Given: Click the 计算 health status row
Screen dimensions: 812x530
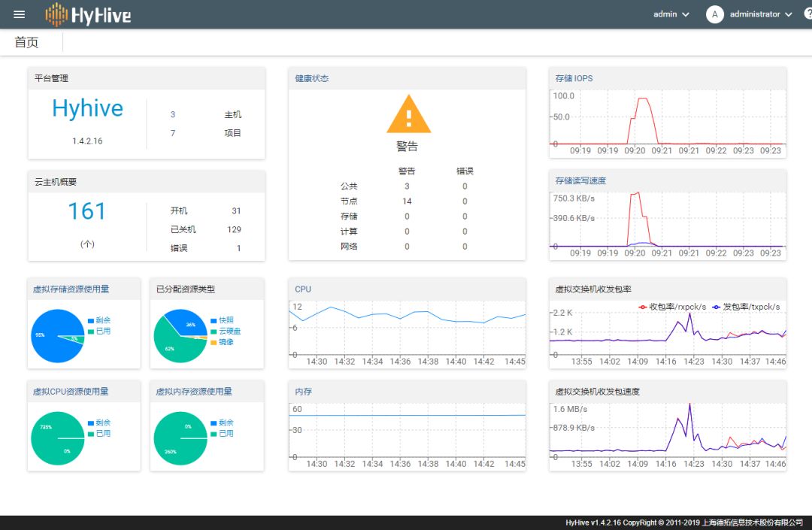Looking at the screenshot, I should pyautogui.click(x=407, y=231).
